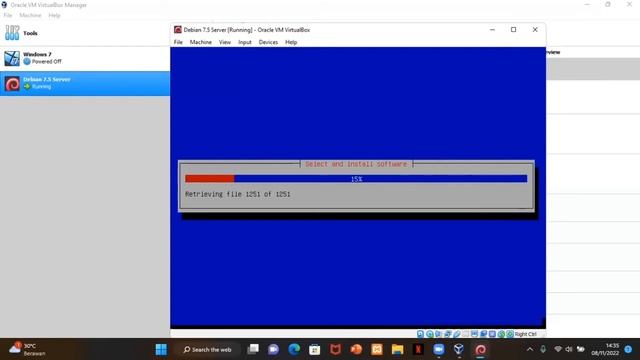Click the microphone tray icon

click(543, 349)
